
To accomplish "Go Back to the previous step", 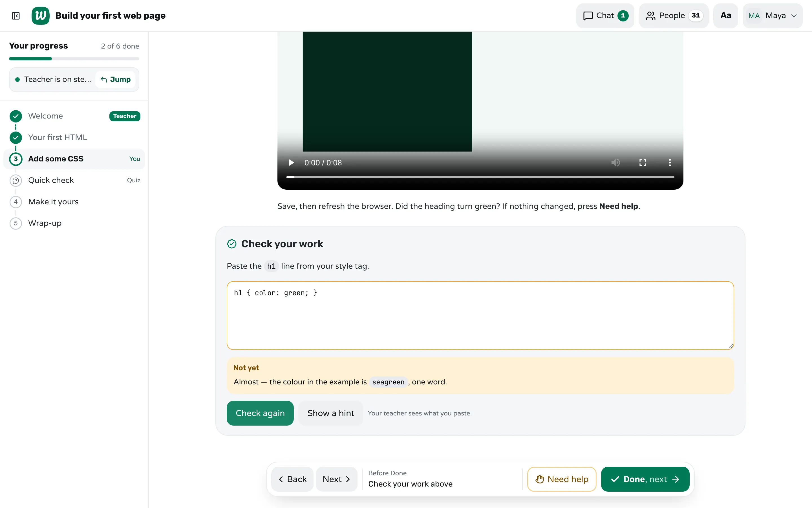I will 292,479.
